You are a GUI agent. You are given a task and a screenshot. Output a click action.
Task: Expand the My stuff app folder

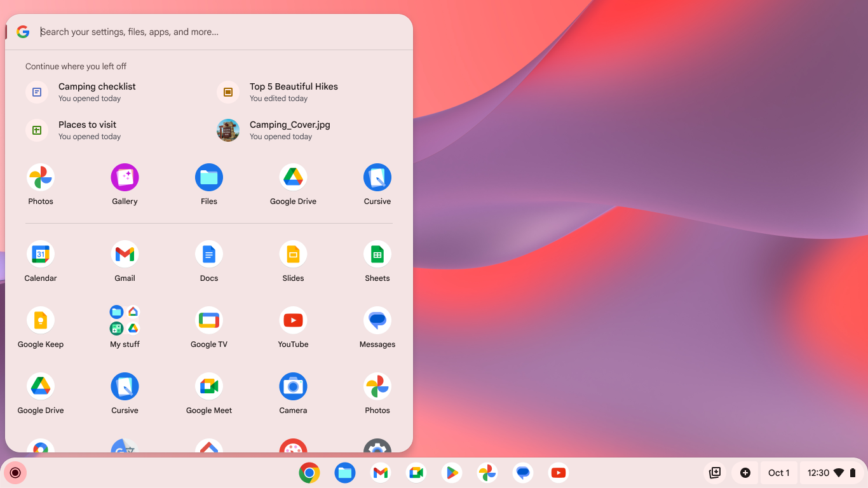click(x=125, y=320)
